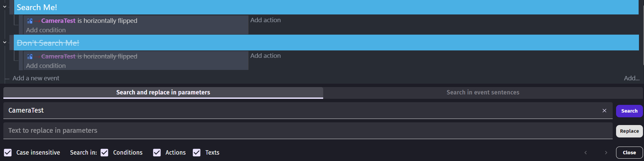This screenshot has height=161, width=644.
Task: Go to previous search result arrow
Action: pyautogui.click(x=585, y=153)
